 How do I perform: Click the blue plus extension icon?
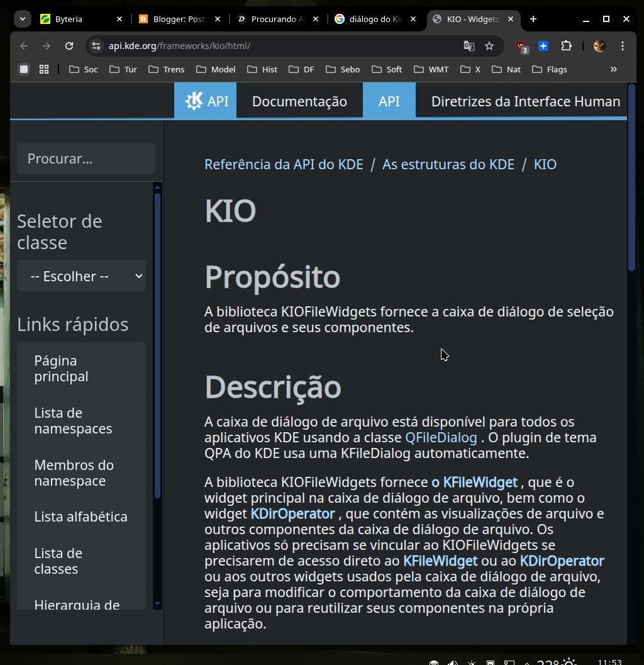pos(543,46)
